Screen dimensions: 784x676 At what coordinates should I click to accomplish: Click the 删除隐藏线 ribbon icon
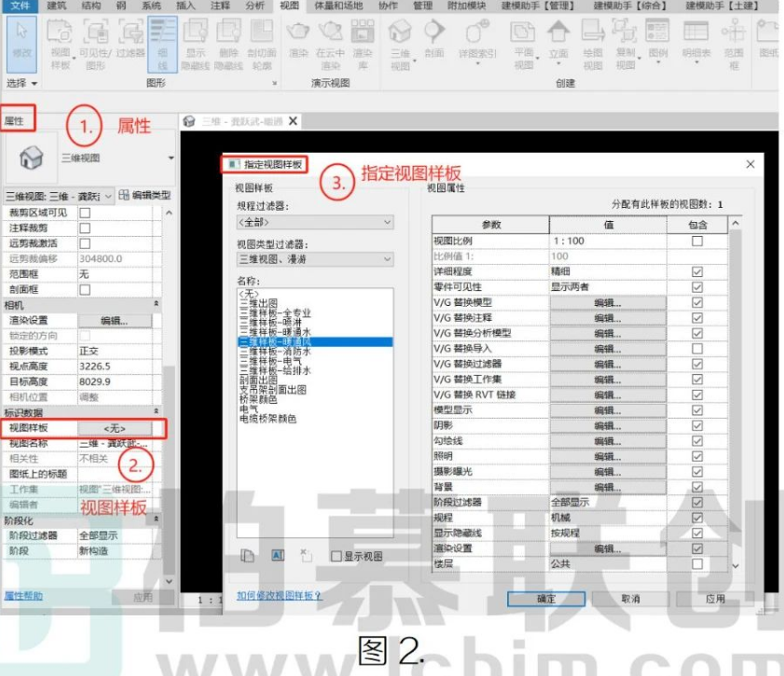tap(228, 44)
